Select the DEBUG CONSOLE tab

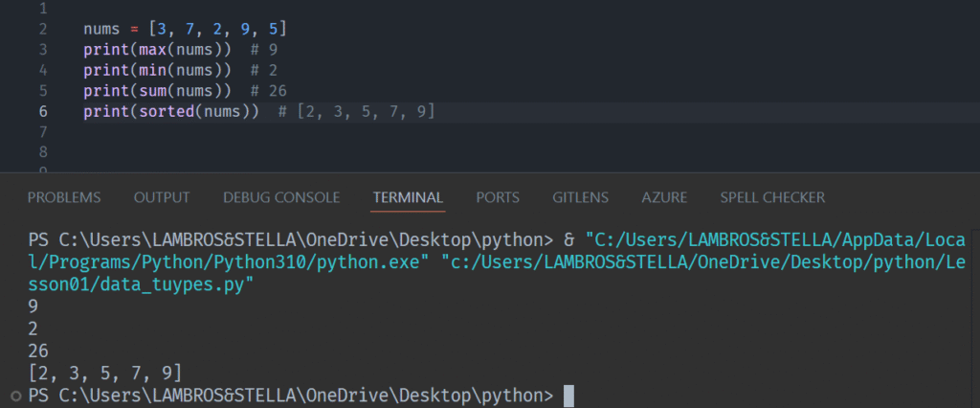pos(281,197)
